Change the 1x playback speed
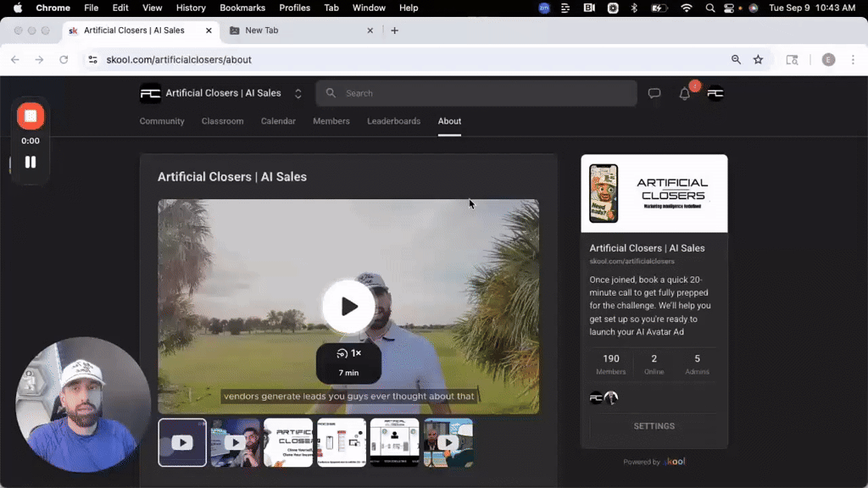This screenshot has width=868, height=488. tap(348, 353)
